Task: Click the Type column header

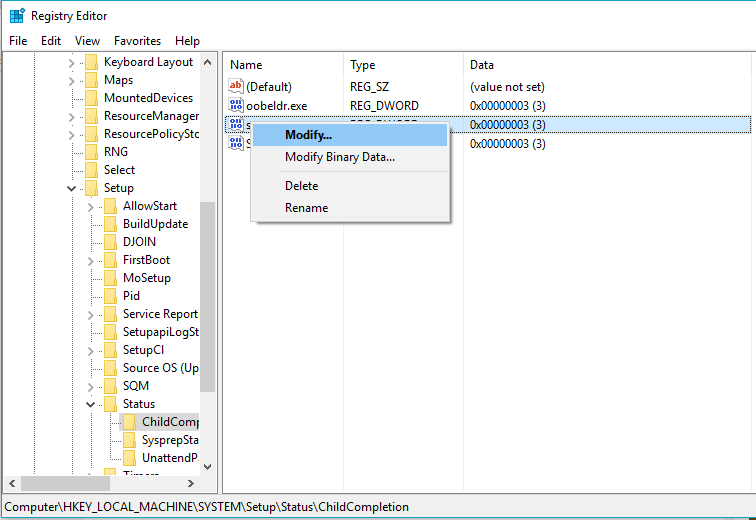Action: [x=362, y=65]
